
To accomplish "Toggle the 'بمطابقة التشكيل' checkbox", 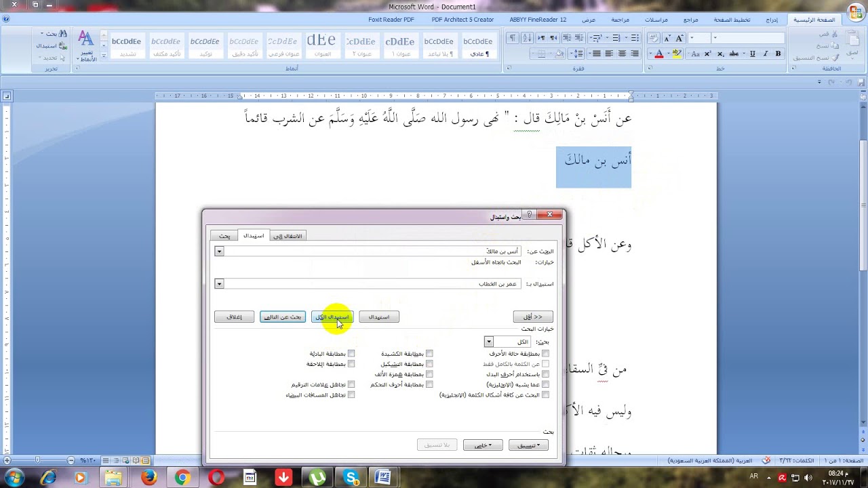I will 429,364.
